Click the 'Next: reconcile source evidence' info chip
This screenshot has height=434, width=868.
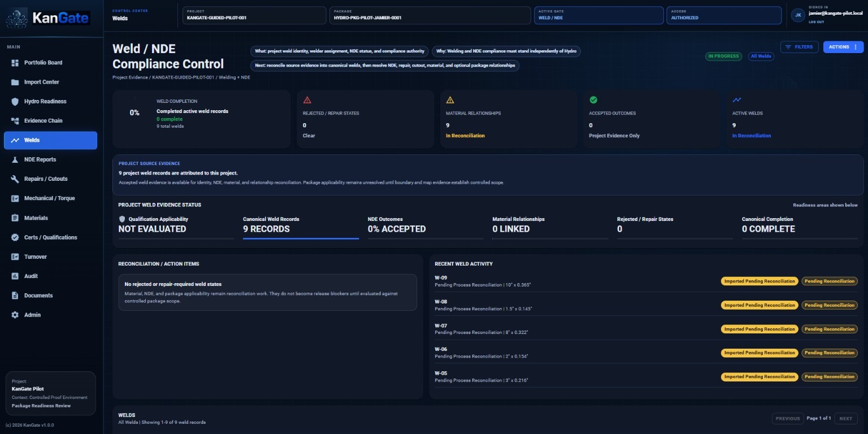point(385,66)
